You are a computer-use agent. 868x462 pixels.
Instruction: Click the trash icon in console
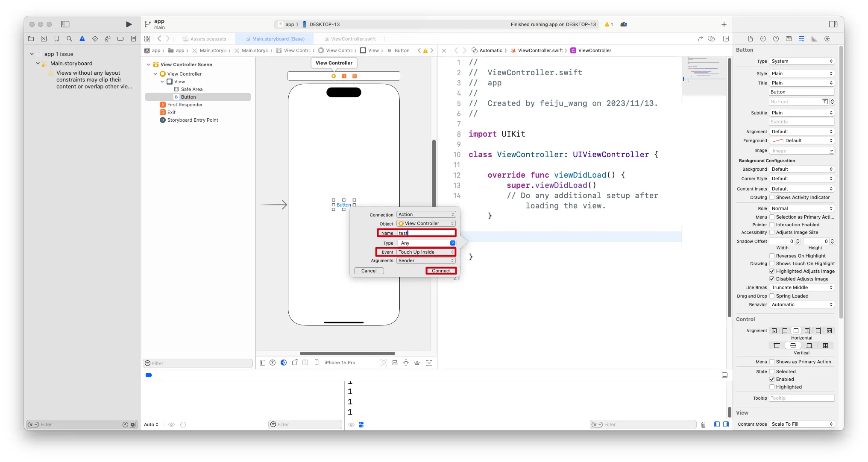pyautogui.click(x=703, y=424)
